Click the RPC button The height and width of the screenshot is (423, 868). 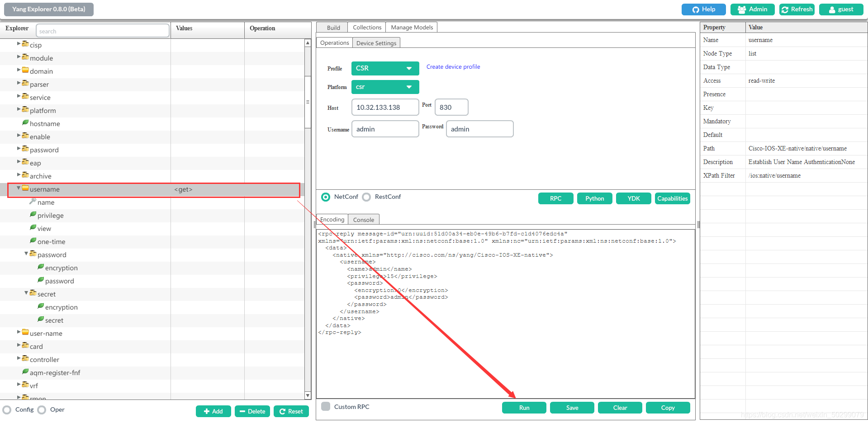[x=556, y=198]
